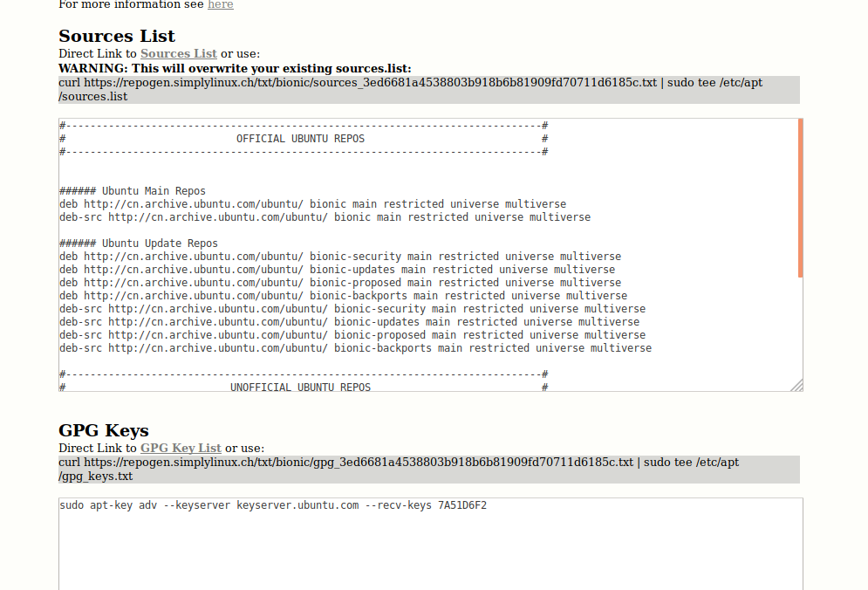Screen dimensions: 868x590
Task: Click the WARNING overwrite sources.list text
Action: pos(235,69)
